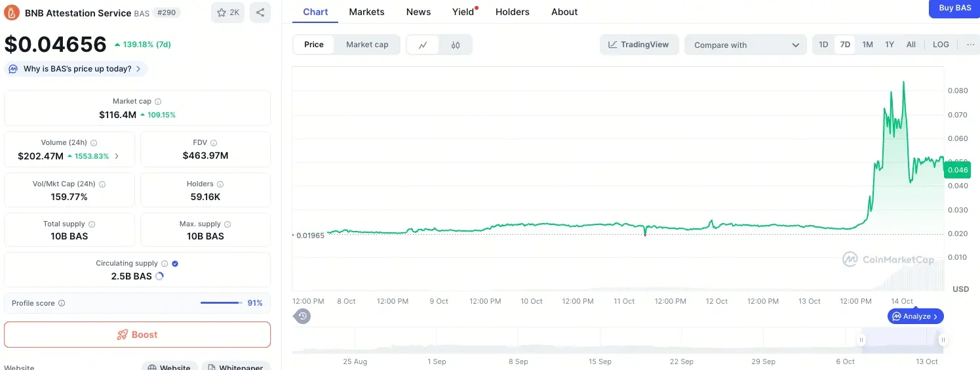Click the share icon button
The height and width of the screenshot is (370, 980).
[260, 12]
